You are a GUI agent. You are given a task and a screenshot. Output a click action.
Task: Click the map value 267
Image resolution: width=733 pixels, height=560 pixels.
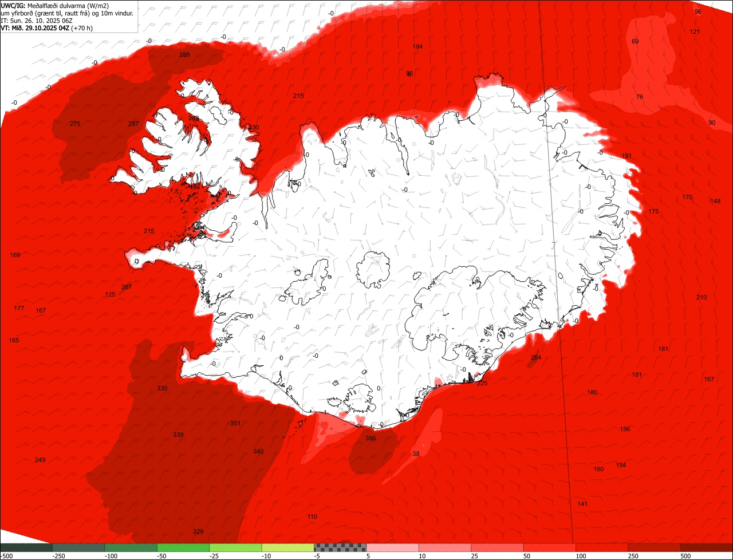[x=127, y=287]
